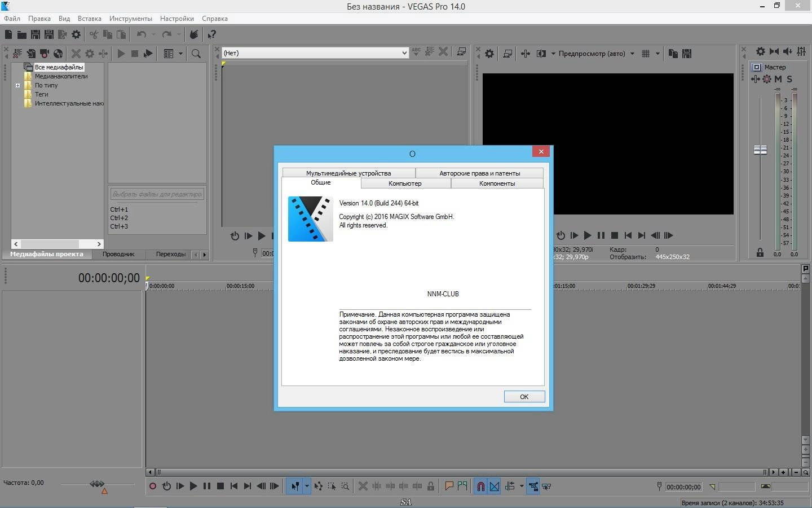
Task: Toggle Enable Snapping magnet button
Action: pyautogui.click(x=480, y=486)
